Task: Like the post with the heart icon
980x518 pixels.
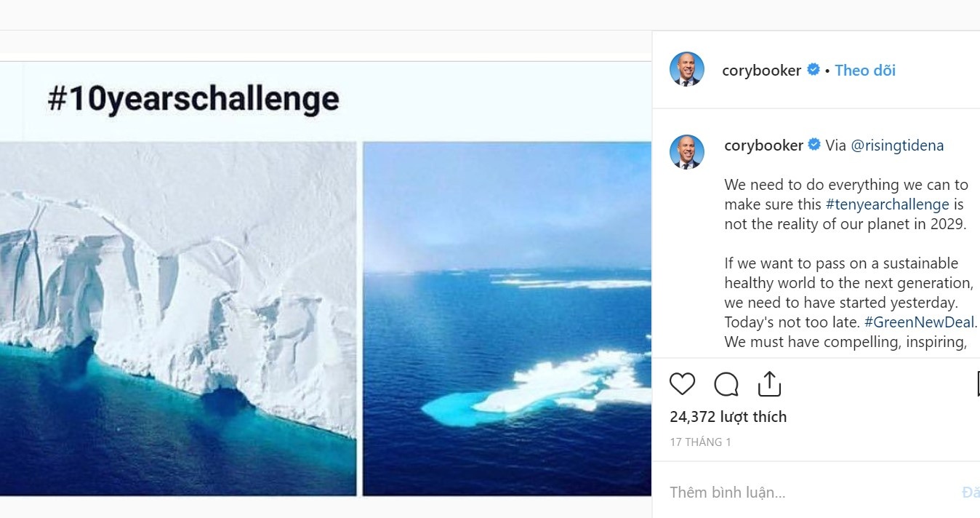Action: tap(682, 384)
